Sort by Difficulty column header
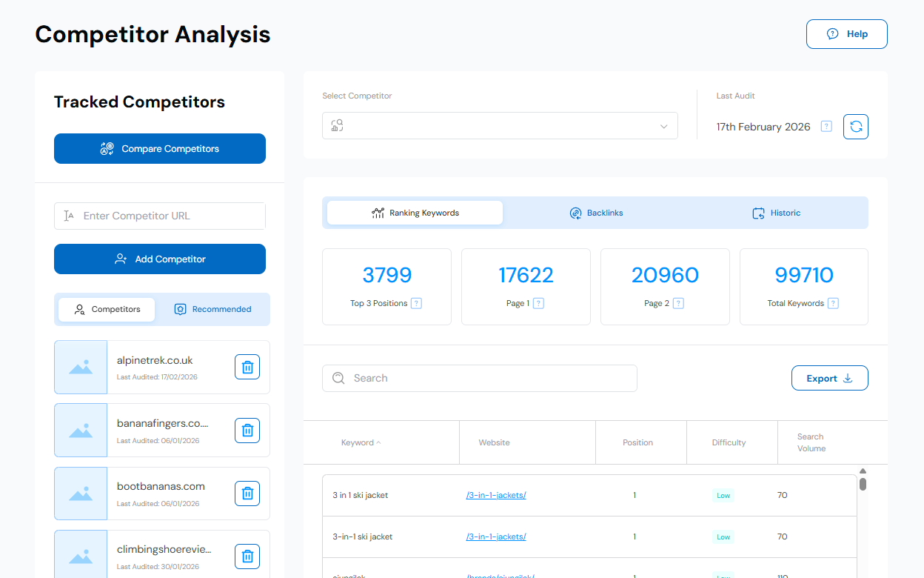 pyautogui.click(x=729, y=442)
